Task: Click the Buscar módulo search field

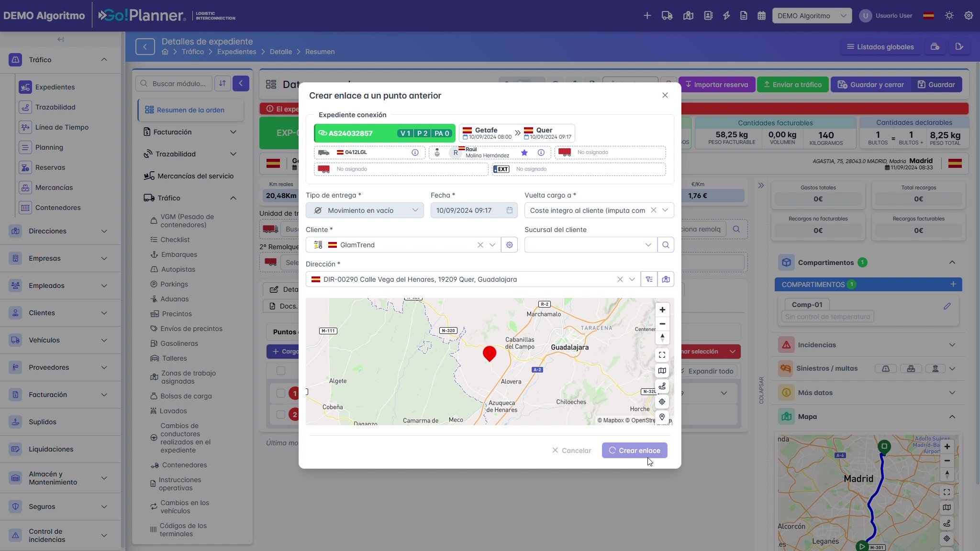Action: [174, 84]
